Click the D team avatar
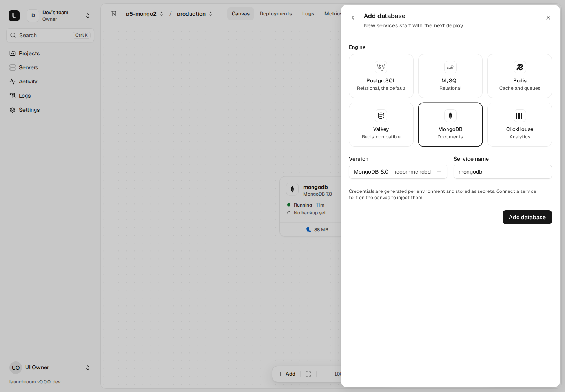This screenshot has height=392, width=565. pyautogui.click(x=33, y=16)
